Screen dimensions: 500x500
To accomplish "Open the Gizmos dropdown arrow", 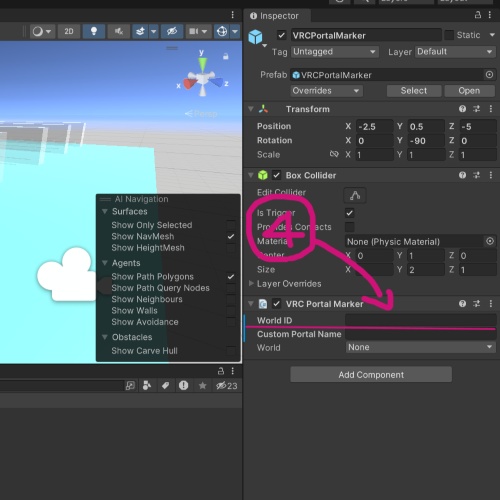I will pyautogui.click(x=235, y=32).
